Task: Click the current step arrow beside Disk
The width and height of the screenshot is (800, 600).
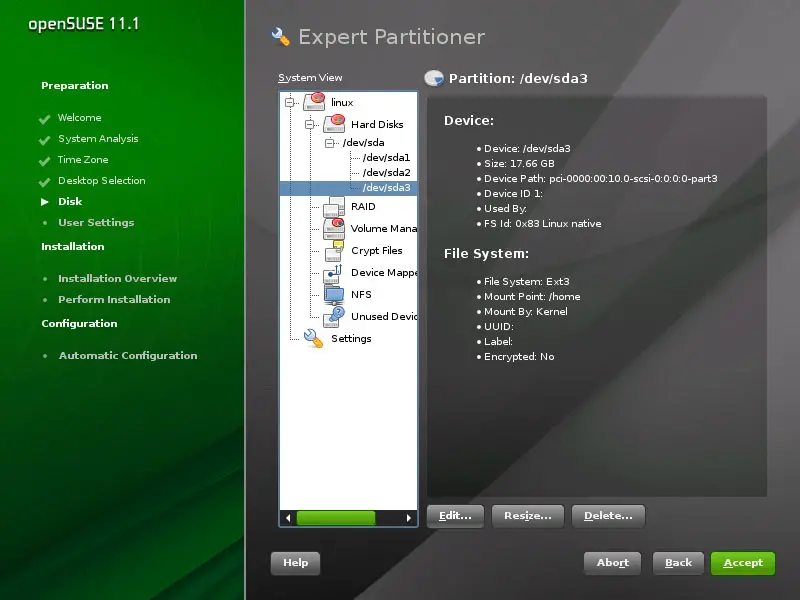Action: coord(45,202)
